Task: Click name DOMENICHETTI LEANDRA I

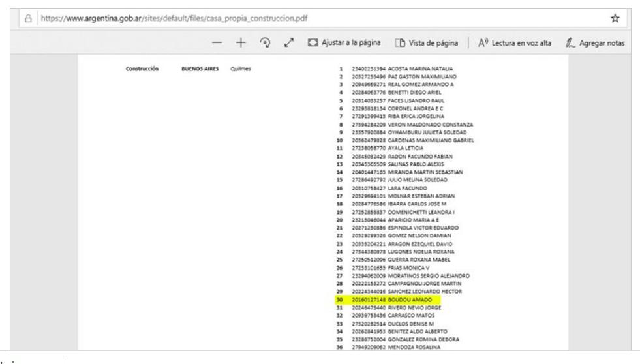Action: [421, 212]
